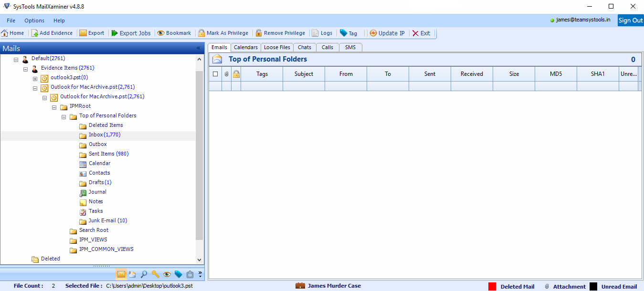Collapse the nested Outlook for Mac Archive.pst node
Screen dimensions: 644x291
(44, 98)
